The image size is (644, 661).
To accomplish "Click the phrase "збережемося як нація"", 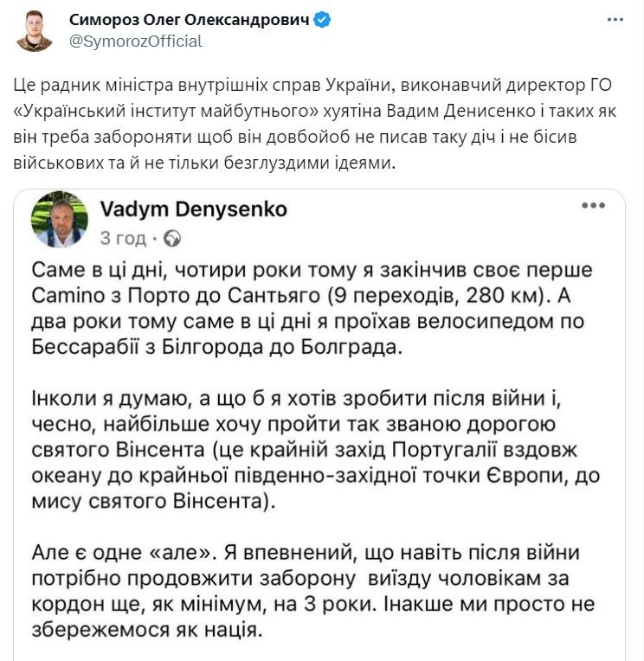I will 143,631.
